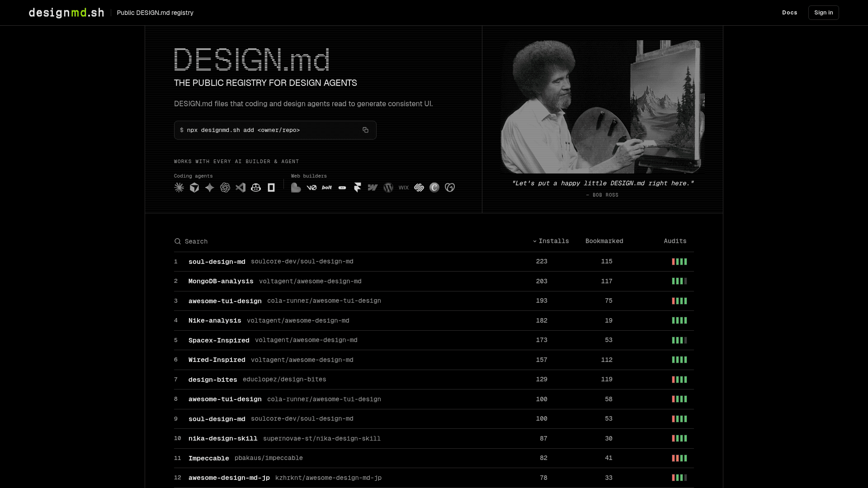Click the Framer logo icon
This screenshot has height=488, width=868.
[358, 188]
